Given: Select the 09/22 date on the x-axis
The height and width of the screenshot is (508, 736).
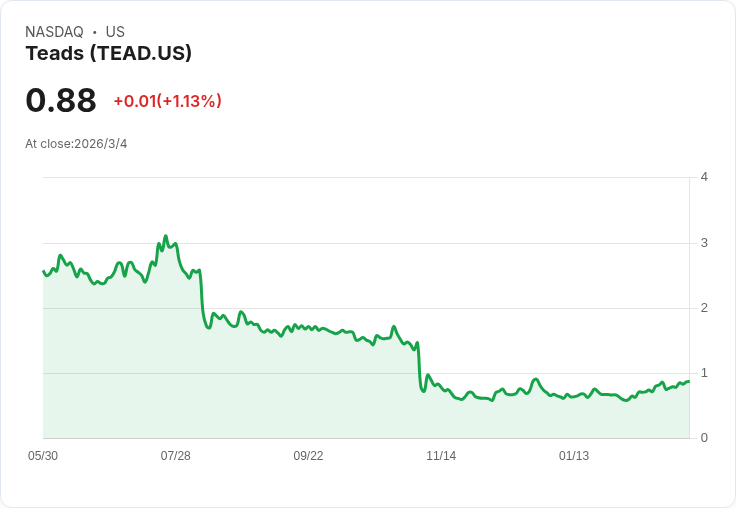Looking at the screenshot, I should coord(308,456).
